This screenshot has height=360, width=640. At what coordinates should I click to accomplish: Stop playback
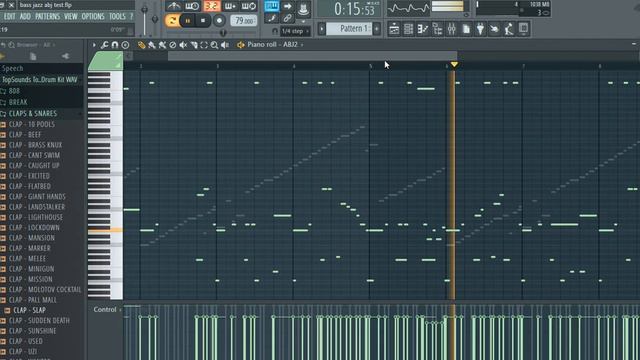tap(203, 21)
